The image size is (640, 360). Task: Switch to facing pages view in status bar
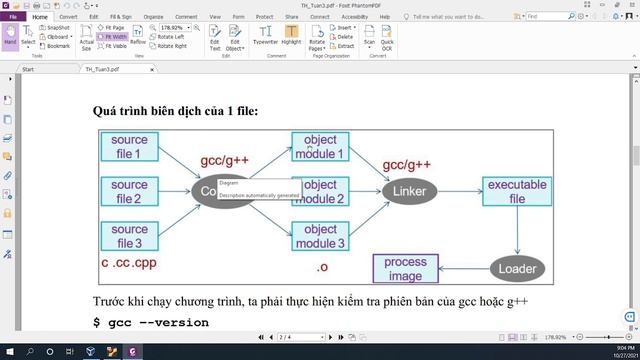coord(524,337)
